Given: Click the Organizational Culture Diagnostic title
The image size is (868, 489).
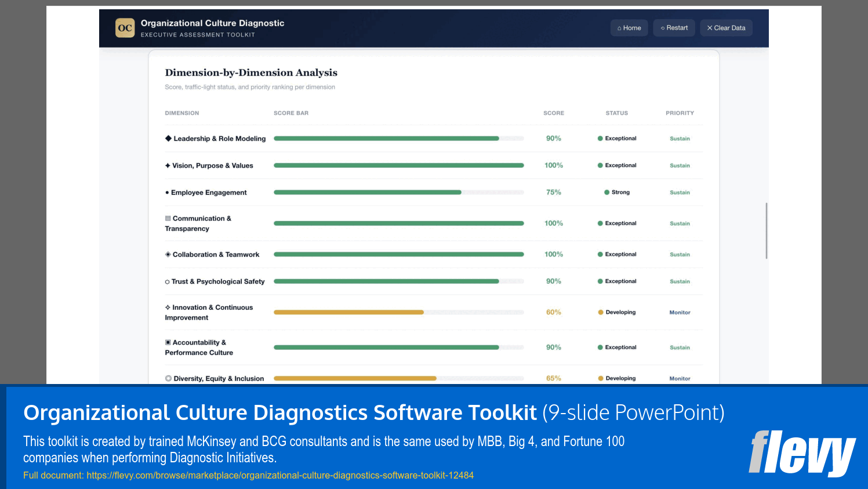Looking at the screenshot, I should pyautogui.click(x=212, y=23).
